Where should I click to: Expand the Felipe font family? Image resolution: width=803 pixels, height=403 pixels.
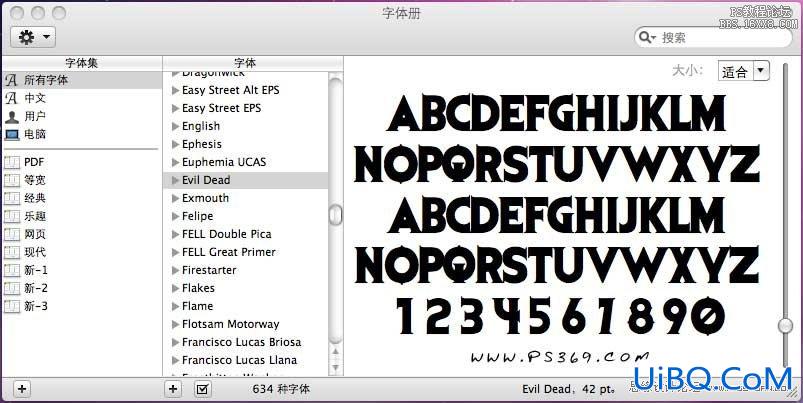[x=175, y=216]
